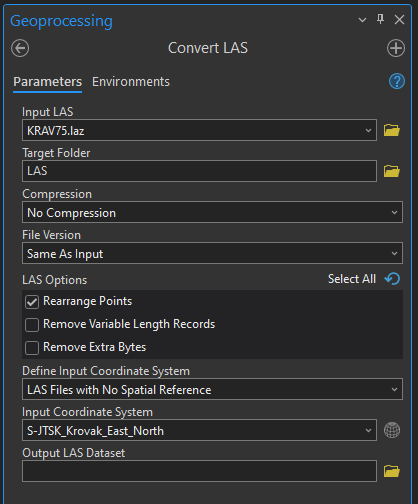Close the Geoprocessing pane
Image resolution: width=418 pixels, height=504 pixels.
[399, 20]
